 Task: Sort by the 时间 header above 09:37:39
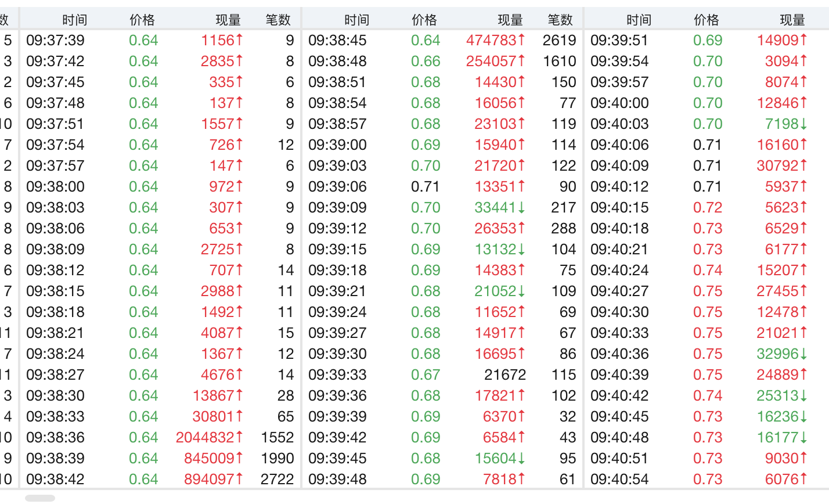(x=74, y=20)
